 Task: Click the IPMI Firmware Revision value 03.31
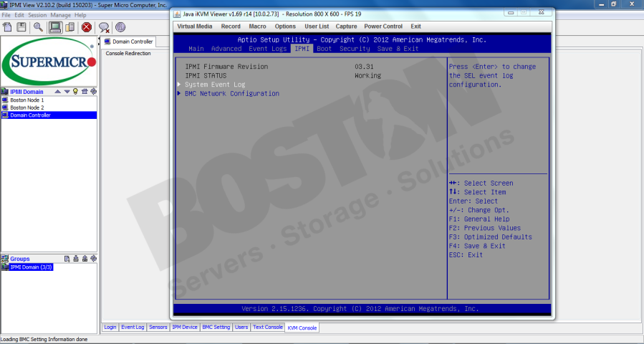pyautogui.click(x=364, y=67)
